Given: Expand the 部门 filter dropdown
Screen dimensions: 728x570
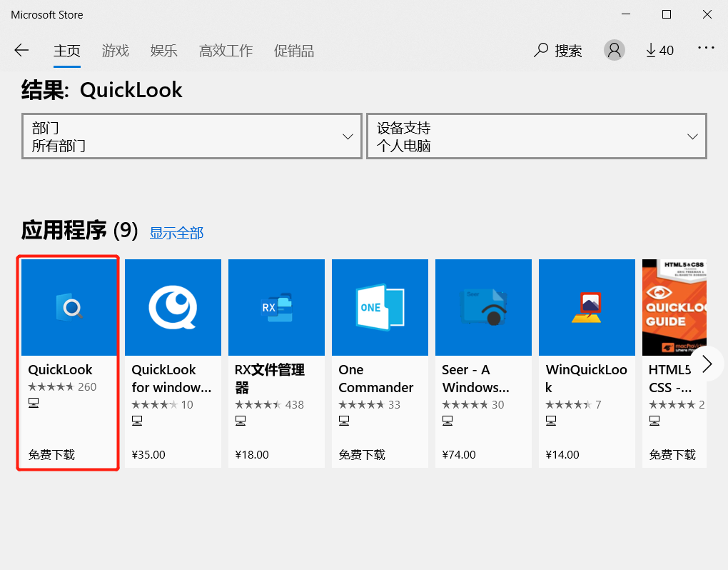Looking at the screenshot, I should (192, 136).
